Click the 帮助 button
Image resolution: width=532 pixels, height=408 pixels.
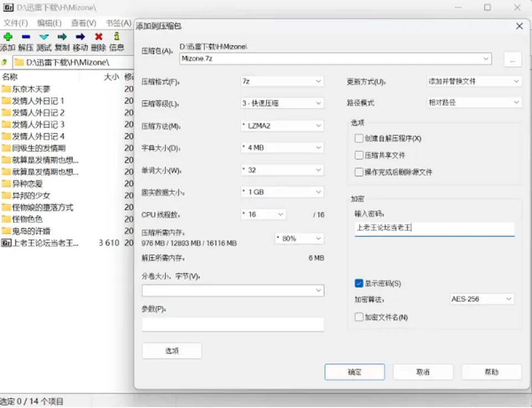492,372
